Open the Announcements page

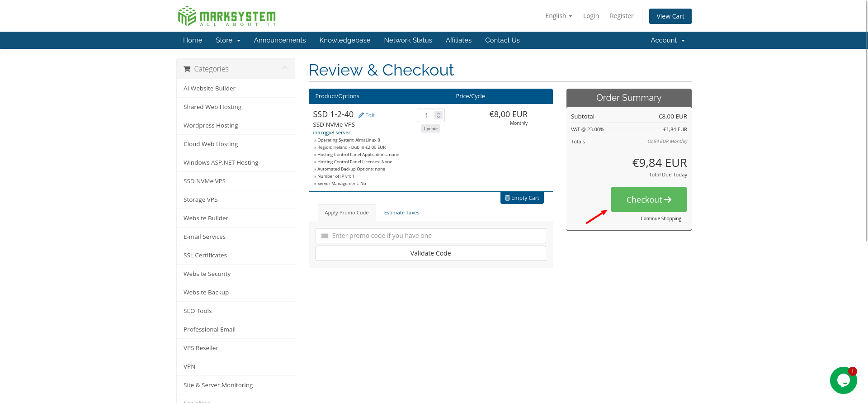(280, 40)
